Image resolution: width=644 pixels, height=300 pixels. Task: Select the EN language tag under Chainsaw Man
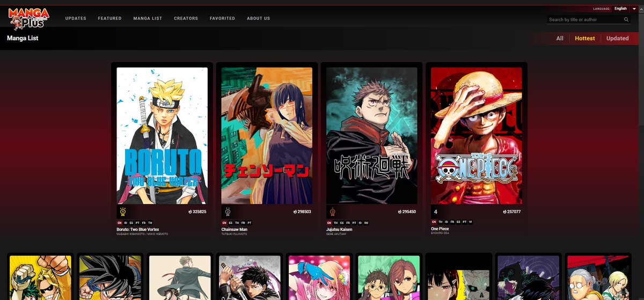pyautogui.click(x=224, y=222)
